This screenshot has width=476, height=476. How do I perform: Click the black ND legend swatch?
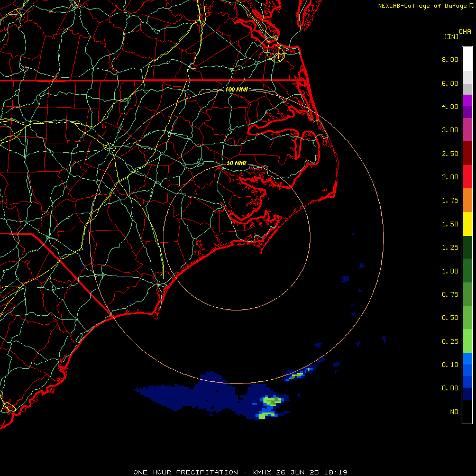click(467, 411)
